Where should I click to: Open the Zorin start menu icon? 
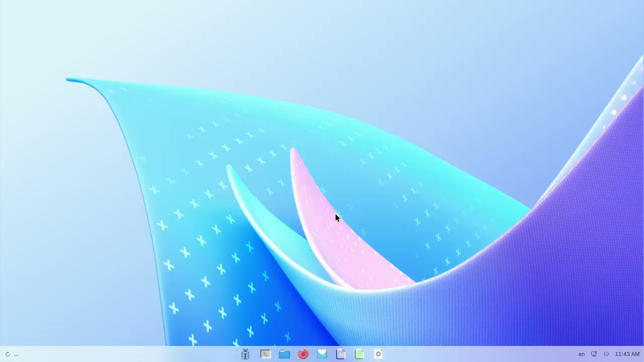246,354
